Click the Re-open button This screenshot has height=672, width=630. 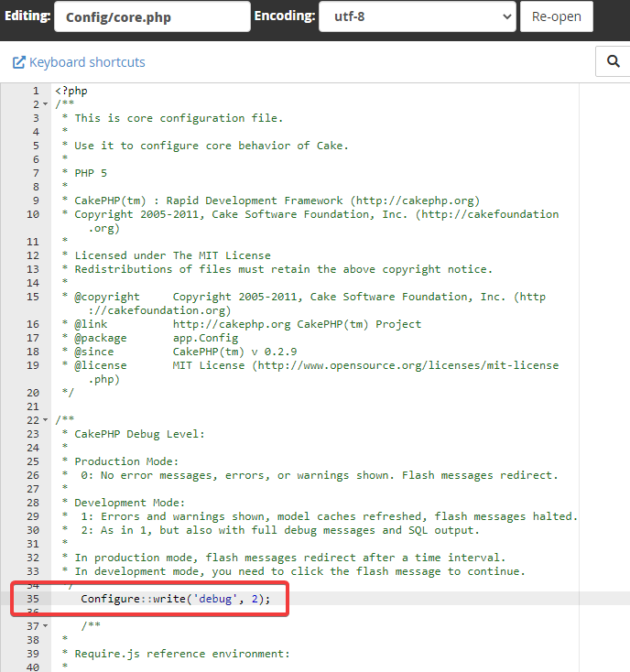pyautogui.click(x=556, y=16)
